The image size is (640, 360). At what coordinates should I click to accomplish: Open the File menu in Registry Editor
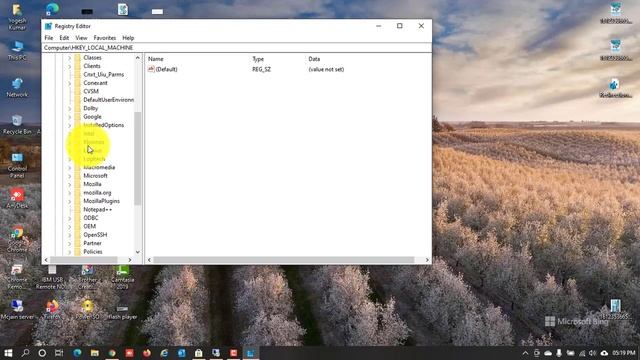coord(49,38)
